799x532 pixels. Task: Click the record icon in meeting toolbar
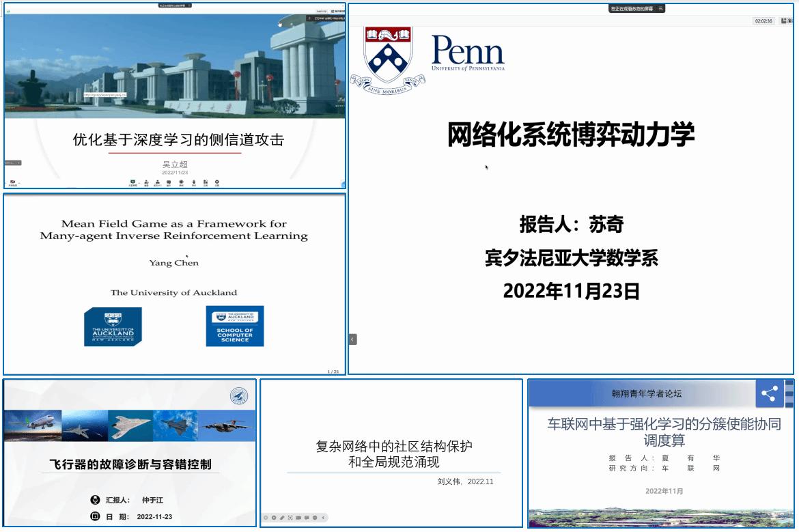pos(181,182)
